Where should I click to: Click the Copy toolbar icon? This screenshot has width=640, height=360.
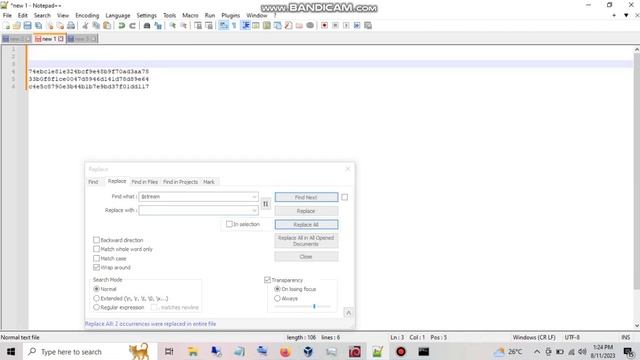pyautogui.click(x=96, y=26)
